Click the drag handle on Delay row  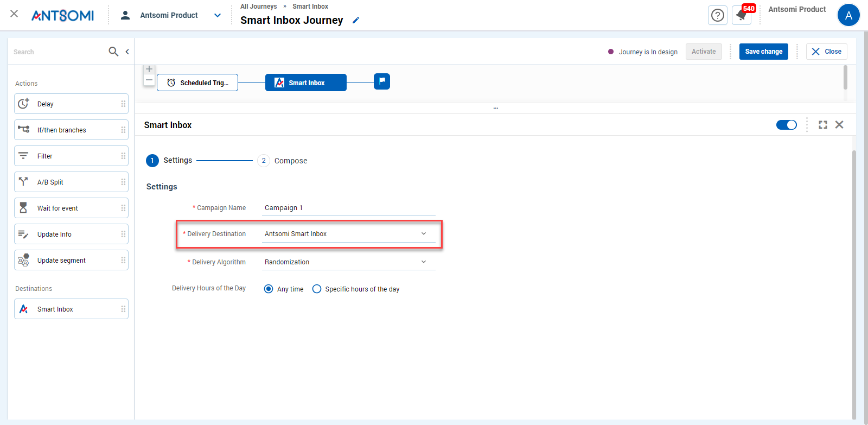[123, 104]
